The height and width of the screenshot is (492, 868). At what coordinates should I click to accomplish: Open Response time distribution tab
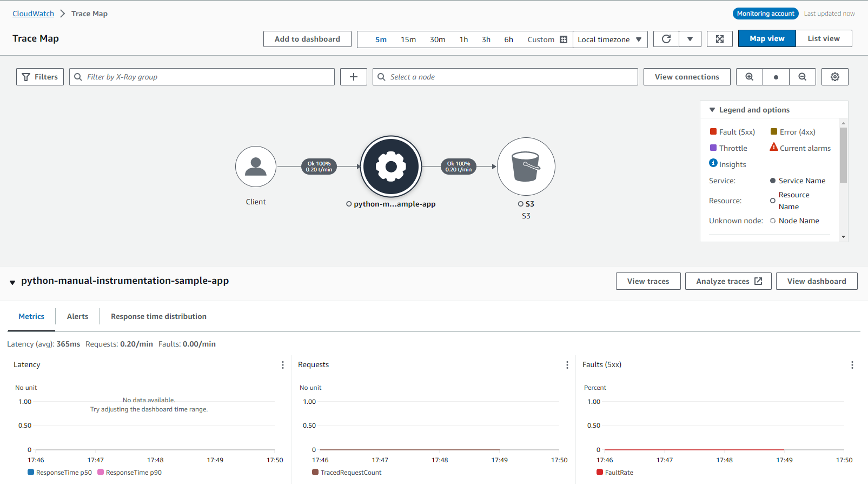pyautogui.click(x=158, y=316)
